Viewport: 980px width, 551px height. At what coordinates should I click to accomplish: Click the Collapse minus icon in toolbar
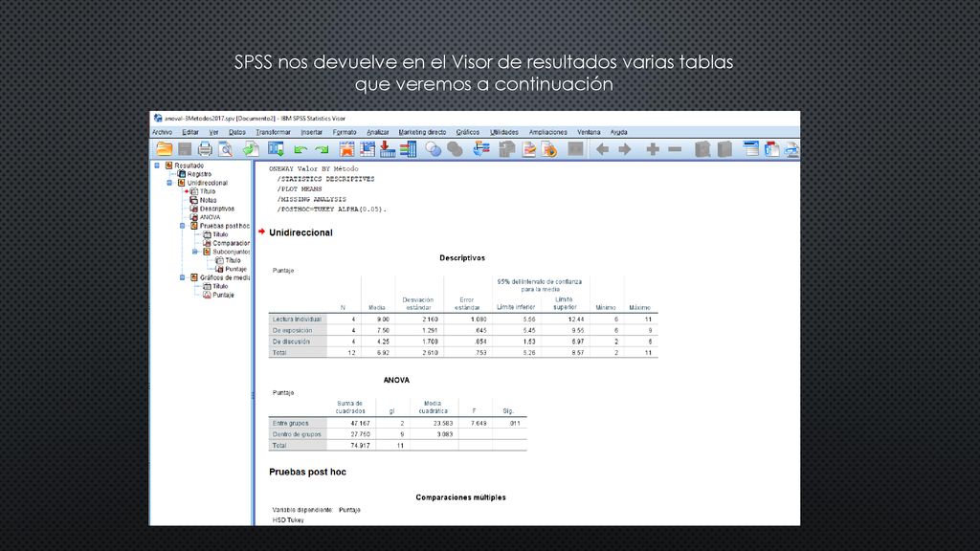click(x=675, y=149)
